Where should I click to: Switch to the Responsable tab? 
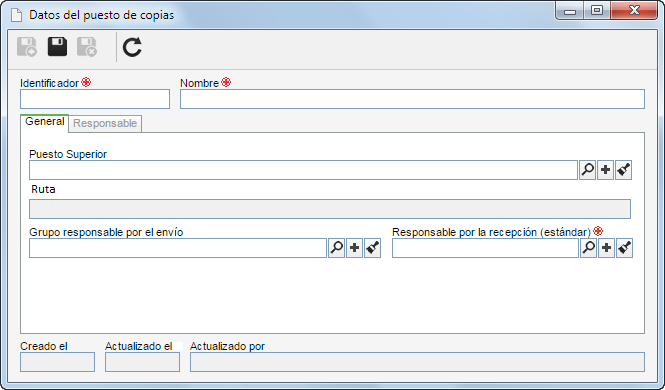pyautogui.click(x=105, y=123)
